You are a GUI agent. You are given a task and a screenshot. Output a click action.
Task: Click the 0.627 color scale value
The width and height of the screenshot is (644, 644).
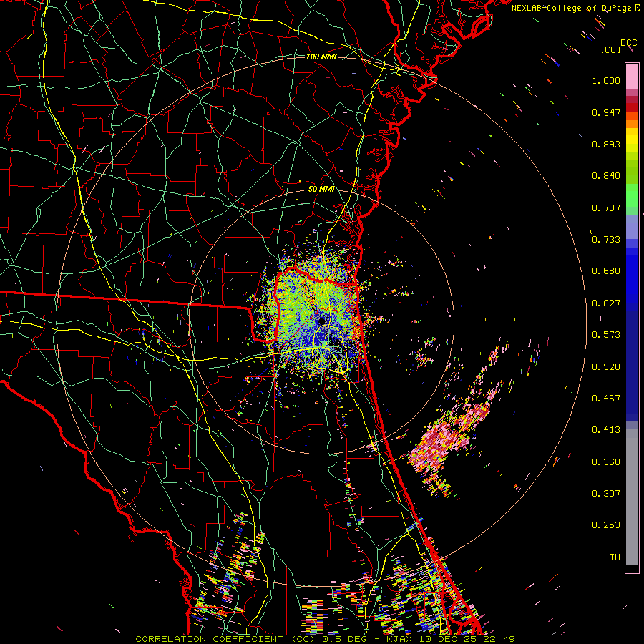tap(606, 303)
